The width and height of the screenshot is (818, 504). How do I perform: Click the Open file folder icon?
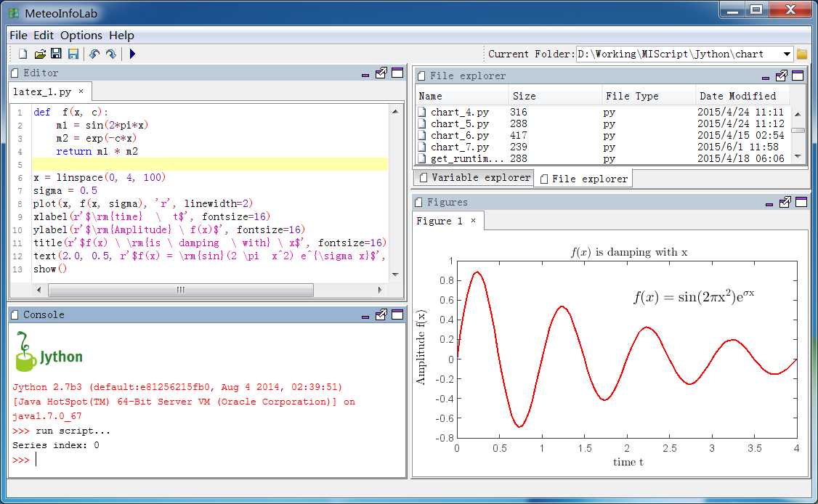(x=40, y=54)
